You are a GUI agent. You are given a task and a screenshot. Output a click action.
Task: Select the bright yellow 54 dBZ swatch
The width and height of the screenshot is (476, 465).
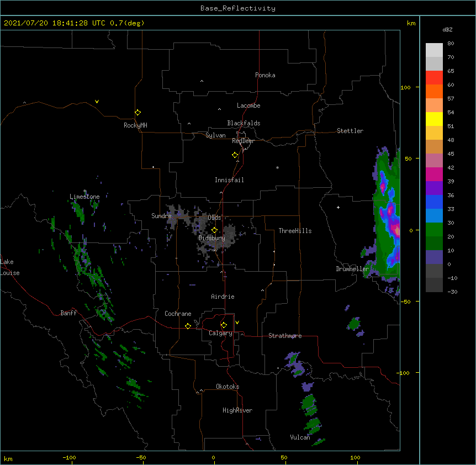coord(434,119)
